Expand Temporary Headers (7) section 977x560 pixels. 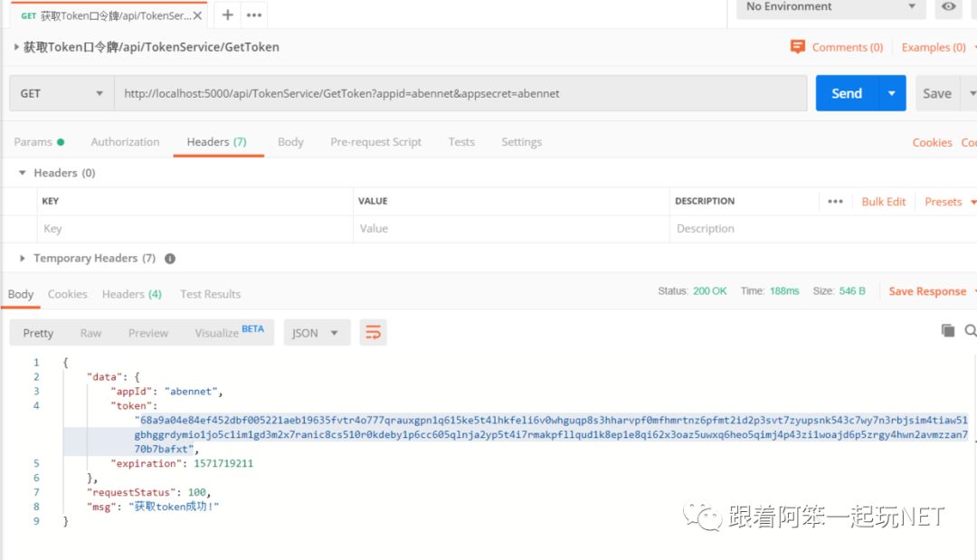[x=23, y=258]
